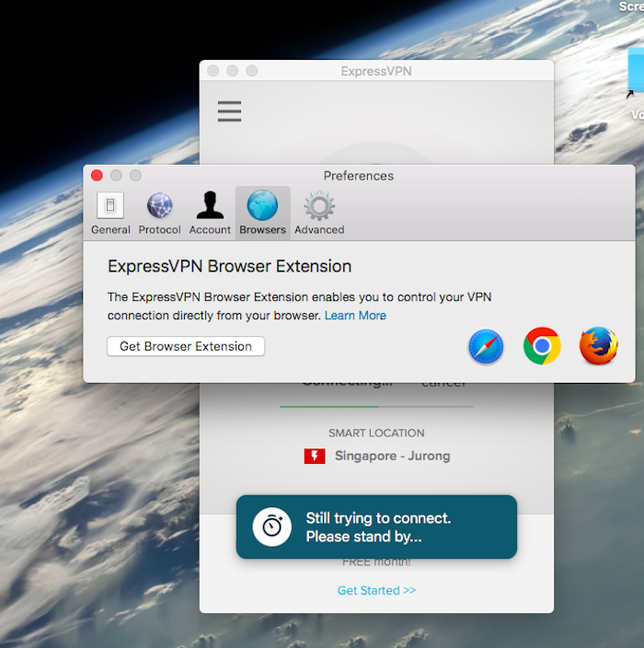Click the Still trying to connect notification
644x648 pixels.
point(376,526)
